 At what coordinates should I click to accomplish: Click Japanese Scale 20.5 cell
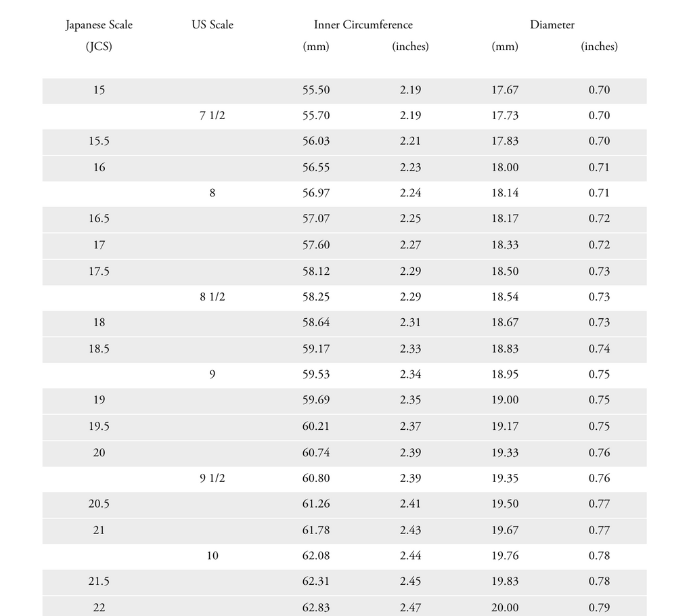point(99,504)
